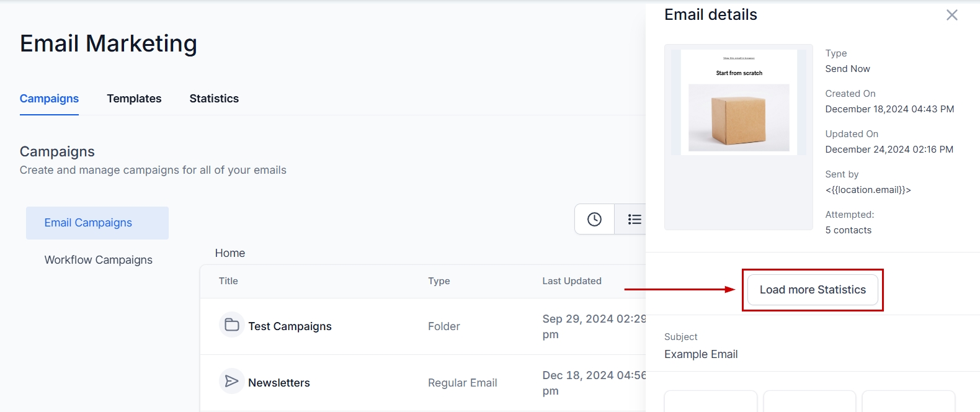Switch to the Templates tab
980x412 pixels.
click(134, 99)
